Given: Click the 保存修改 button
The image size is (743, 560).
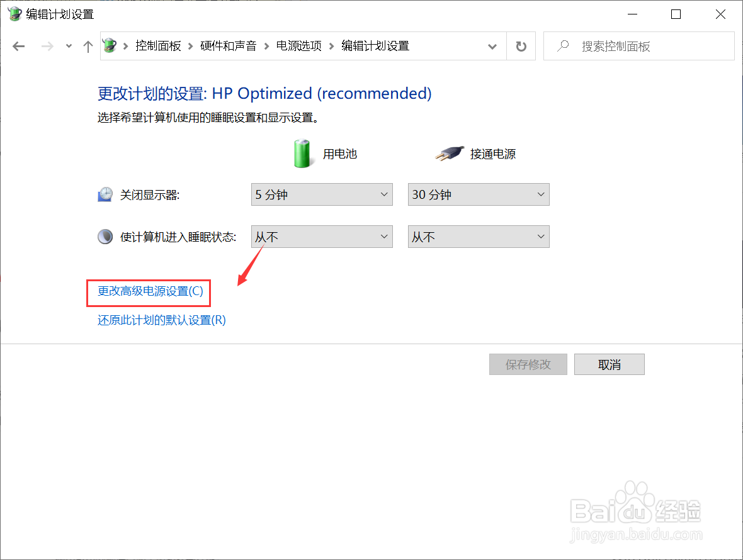Looking at the screenshot, I should point(528,364).
